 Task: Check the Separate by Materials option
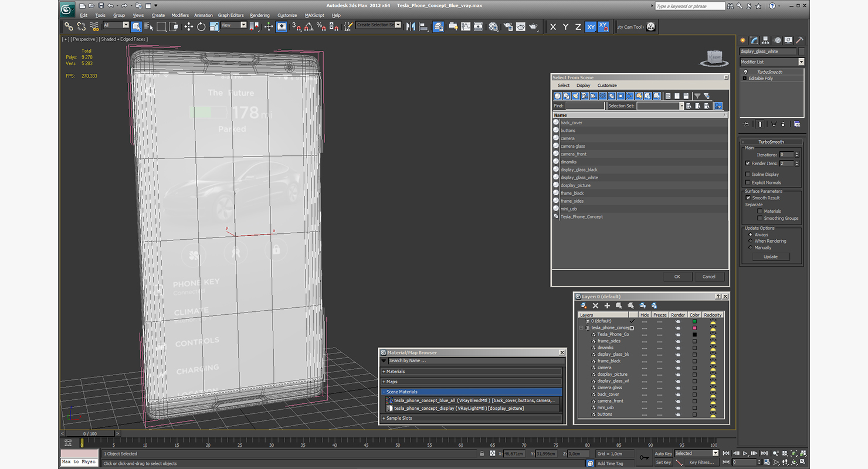[x=760, y=211]
